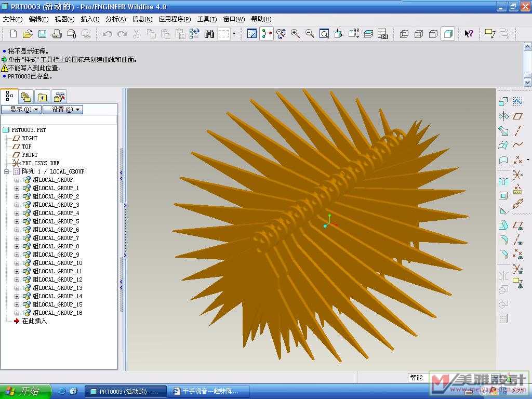
Task: Open the selection box dropdown arrow
Action: pyautogui.click(x=234, y=34)
